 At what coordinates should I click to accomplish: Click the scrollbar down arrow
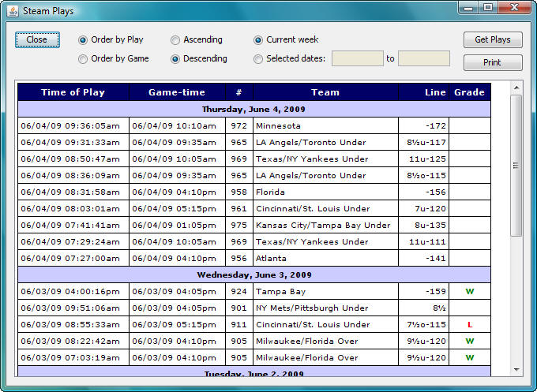(x=516, y=370)
